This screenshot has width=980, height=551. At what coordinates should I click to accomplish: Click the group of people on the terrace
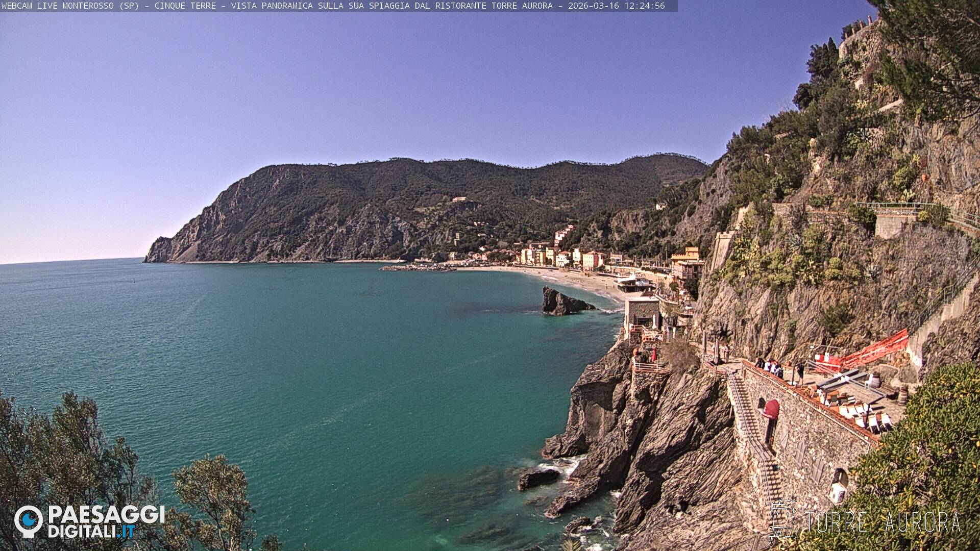click(771, 367)
